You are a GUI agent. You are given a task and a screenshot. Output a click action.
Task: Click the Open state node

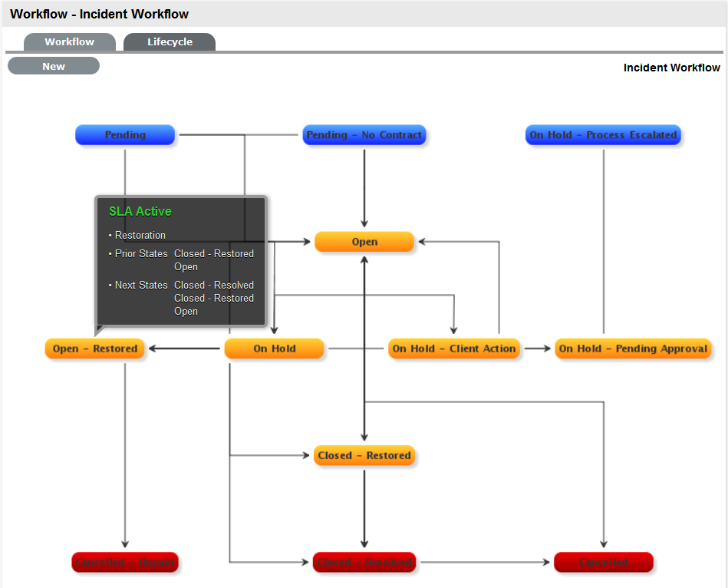[364, 241]
